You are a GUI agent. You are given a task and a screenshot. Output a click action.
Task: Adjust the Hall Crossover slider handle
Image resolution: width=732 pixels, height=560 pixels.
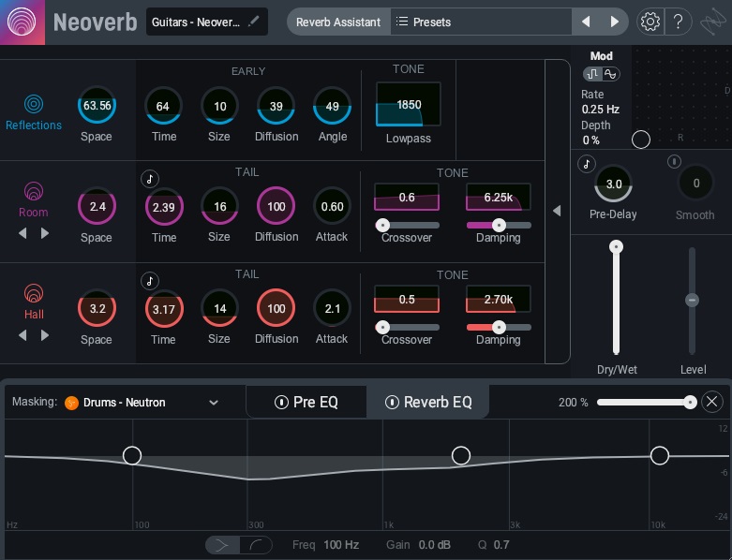[x=382, y=328]
